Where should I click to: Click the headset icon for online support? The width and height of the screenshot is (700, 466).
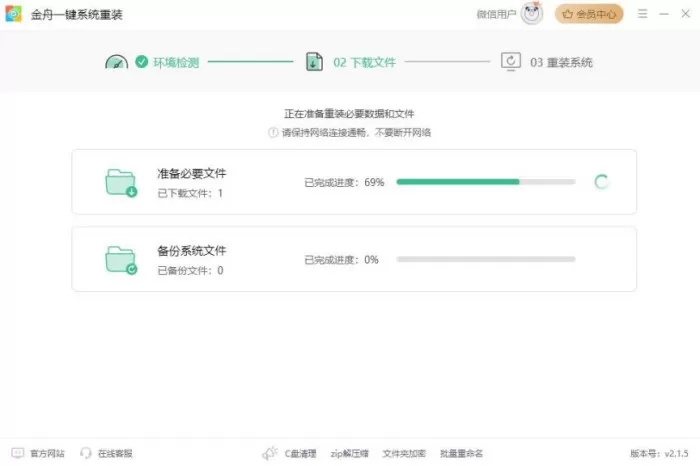click(x=85, y=453)
